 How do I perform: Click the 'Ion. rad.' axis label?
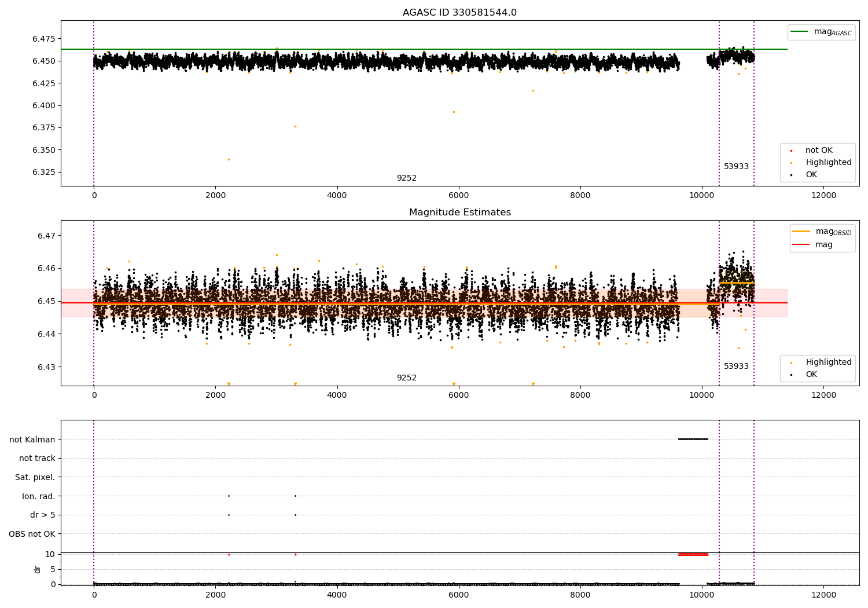coord(39,497)
